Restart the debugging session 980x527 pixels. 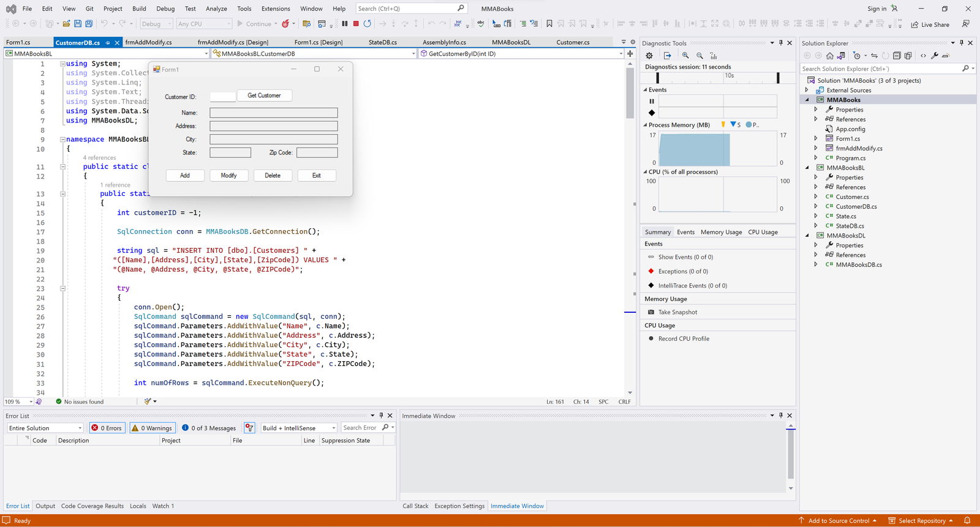367,24
